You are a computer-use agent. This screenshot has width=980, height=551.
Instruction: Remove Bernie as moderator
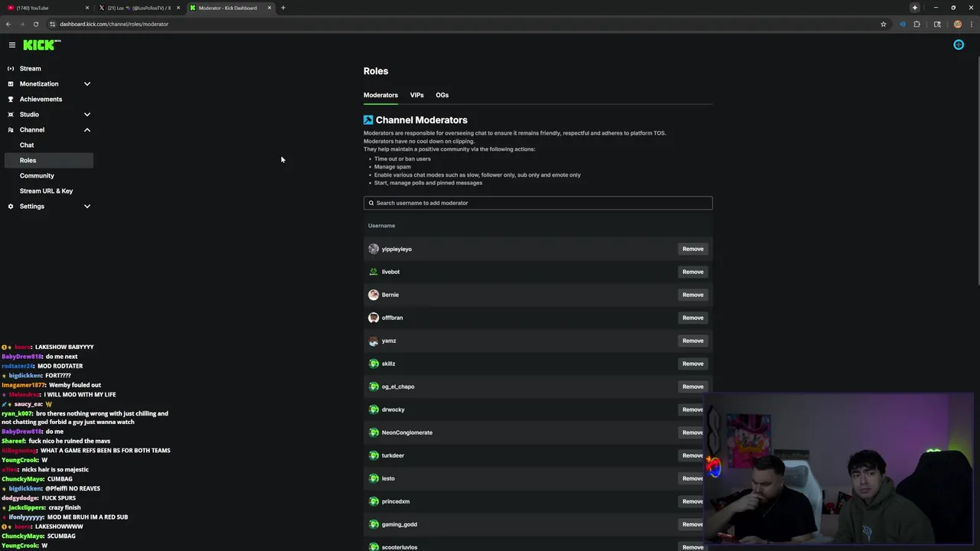pos(693,295)
